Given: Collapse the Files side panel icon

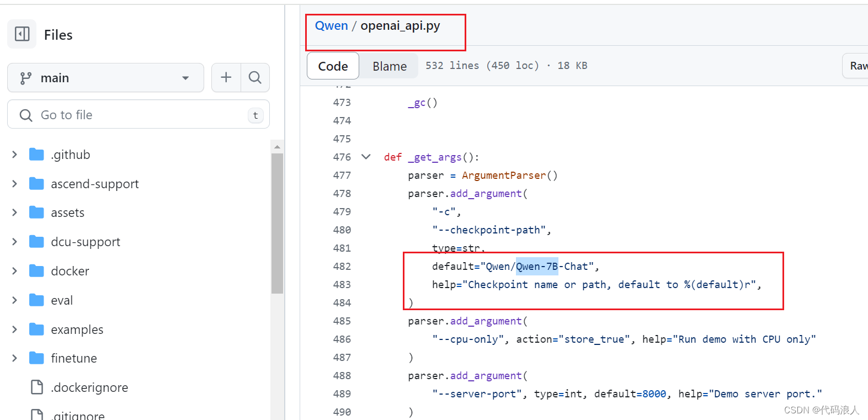Looking at the screenshot, I should 22,34.
